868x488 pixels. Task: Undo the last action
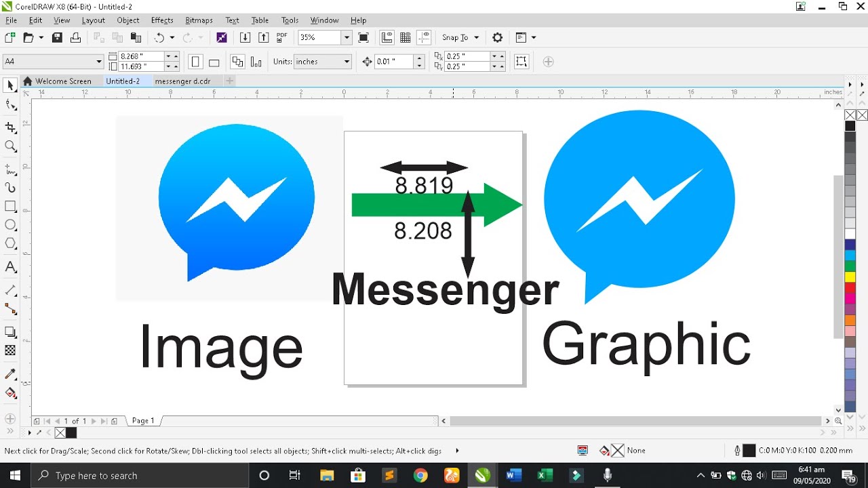click(159, 38)
